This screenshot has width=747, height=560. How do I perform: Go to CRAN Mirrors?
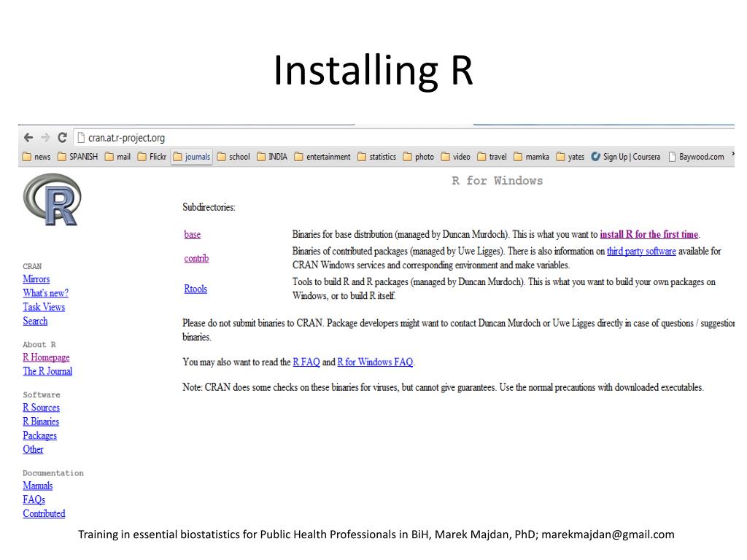[36, 279]
